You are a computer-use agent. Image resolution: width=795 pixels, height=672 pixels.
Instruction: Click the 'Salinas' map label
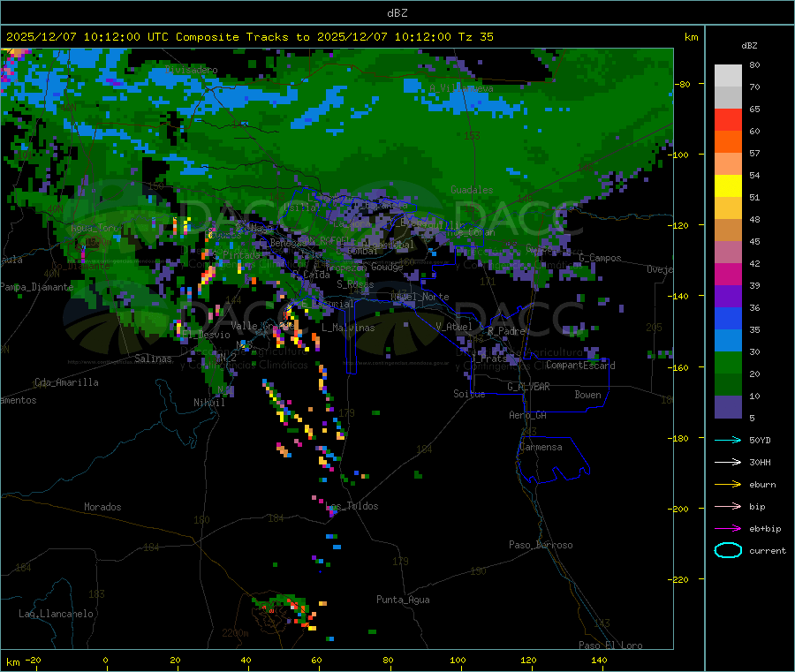coord(153,359)
